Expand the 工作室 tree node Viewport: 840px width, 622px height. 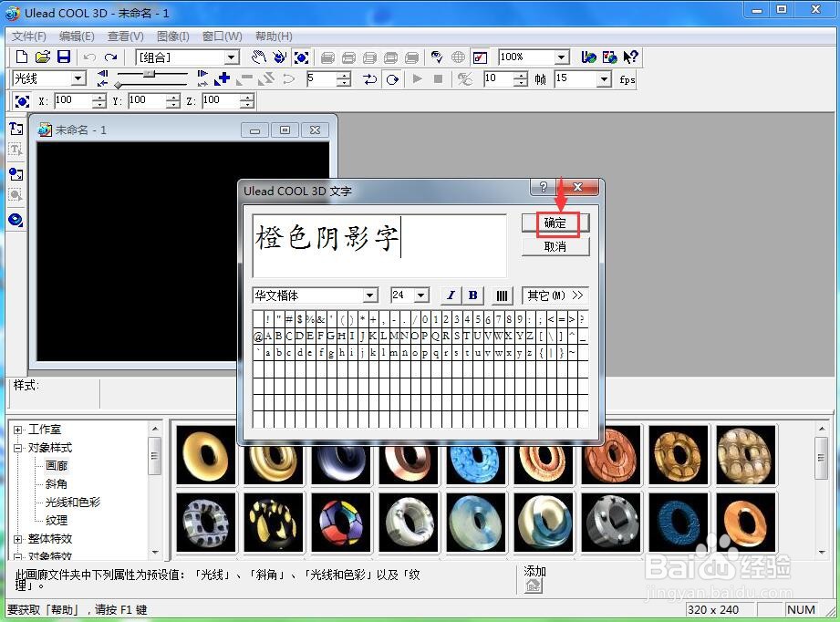pyautogui.click(x=18, y=430)
